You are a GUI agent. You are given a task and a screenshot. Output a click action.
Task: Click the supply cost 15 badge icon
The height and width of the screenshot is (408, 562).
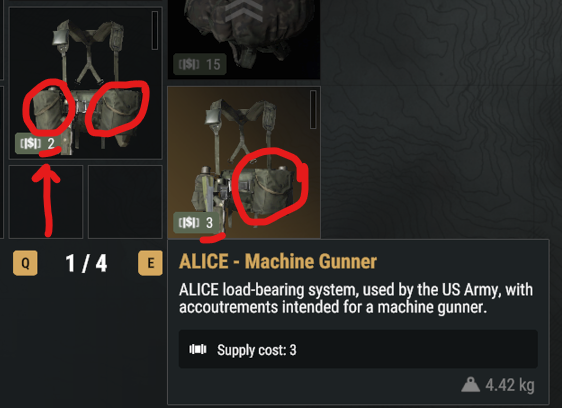tap(189, 65)
